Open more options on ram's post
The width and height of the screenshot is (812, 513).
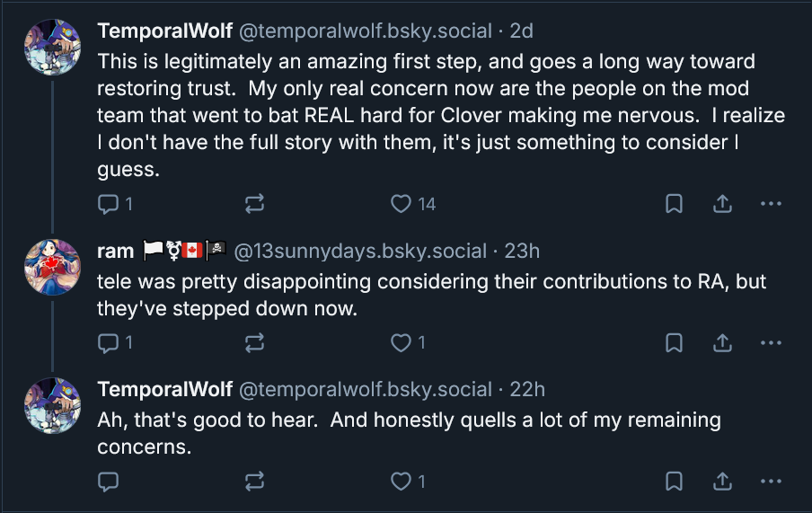point(771,342)
